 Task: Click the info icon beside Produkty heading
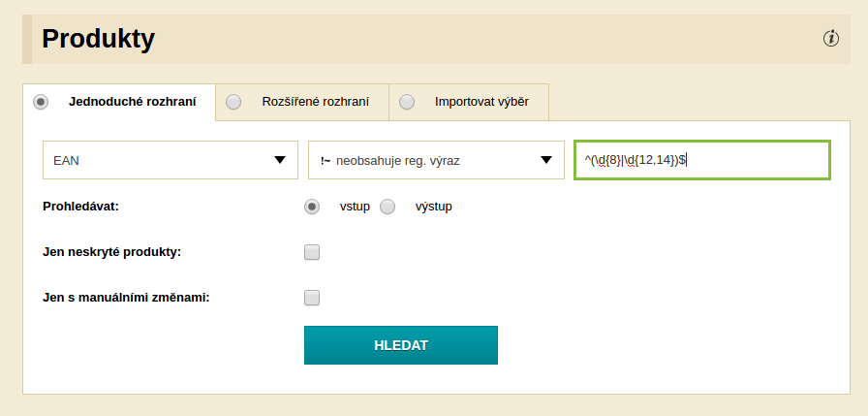point(830,39)
